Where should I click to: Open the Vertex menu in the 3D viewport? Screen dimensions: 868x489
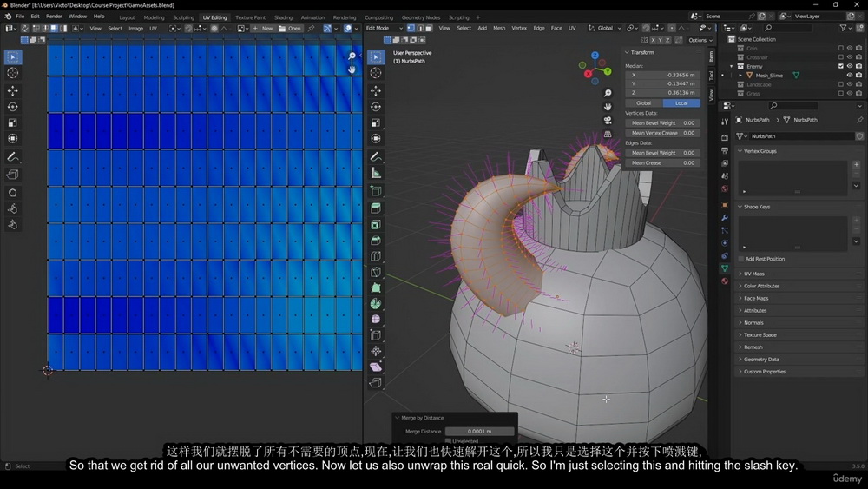tap(519, 28)
